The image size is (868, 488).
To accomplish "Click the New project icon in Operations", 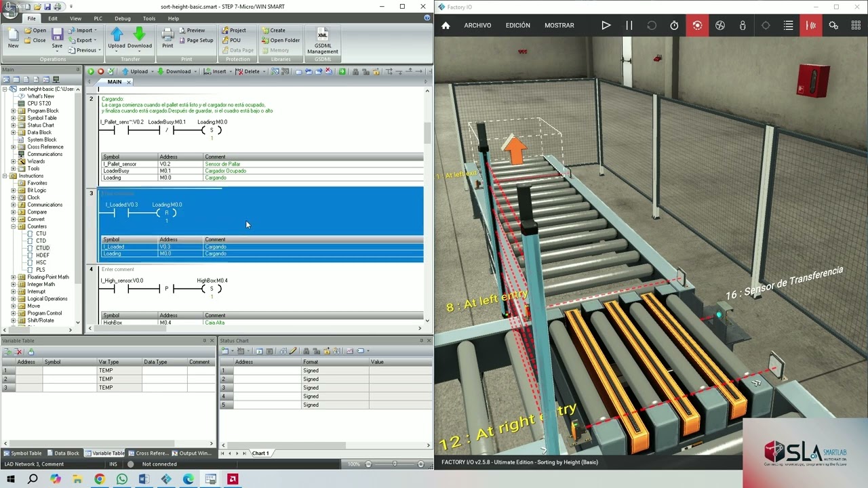I will pyautogui.click(x=13, y=38).
